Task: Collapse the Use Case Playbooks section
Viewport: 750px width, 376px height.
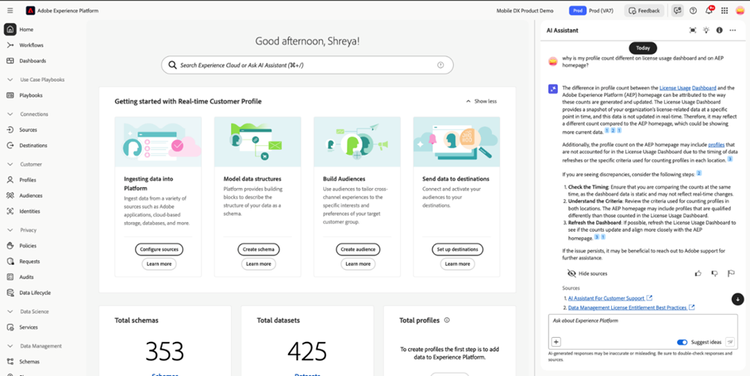Action: [10, 79]
